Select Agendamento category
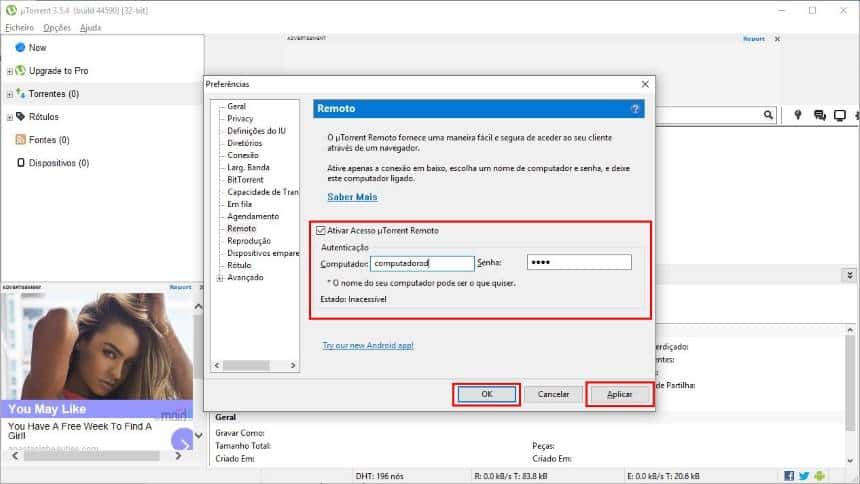Image resolution: width=860 pixels, height=484 pixels. pos(253,216)
